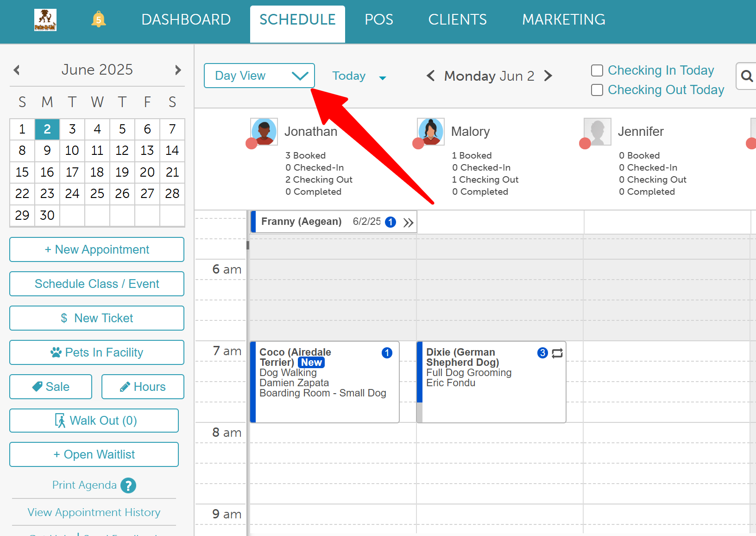Screen dimensions: 756x536
Task: Select June 25 in the mini calendar
Action: tap(97, 194)
